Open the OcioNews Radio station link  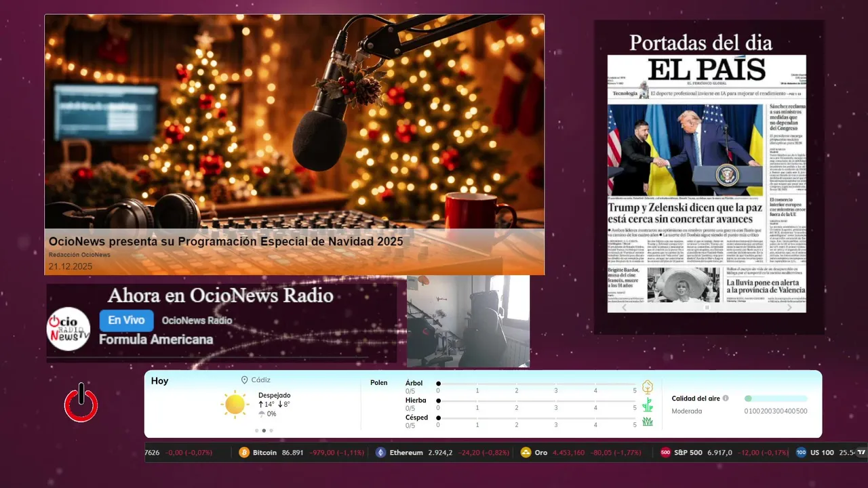[x=197, y=321]
